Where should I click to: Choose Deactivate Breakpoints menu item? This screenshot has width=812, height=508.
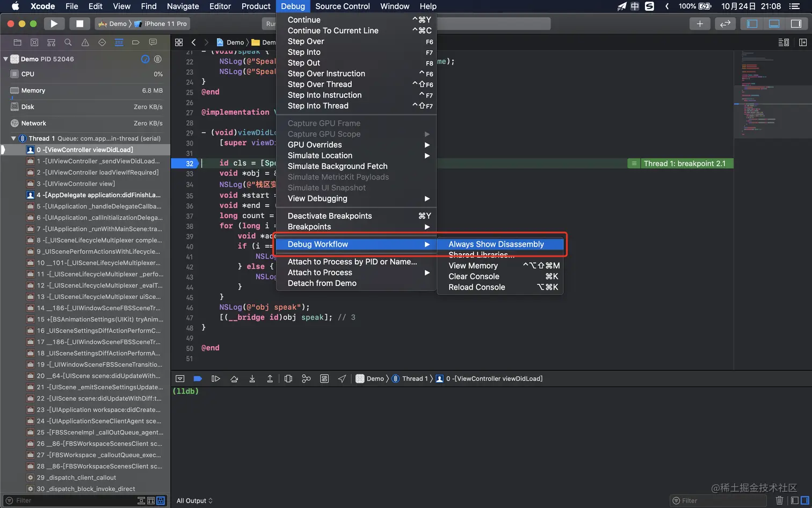pyautogui.click(x=356, y=216)
